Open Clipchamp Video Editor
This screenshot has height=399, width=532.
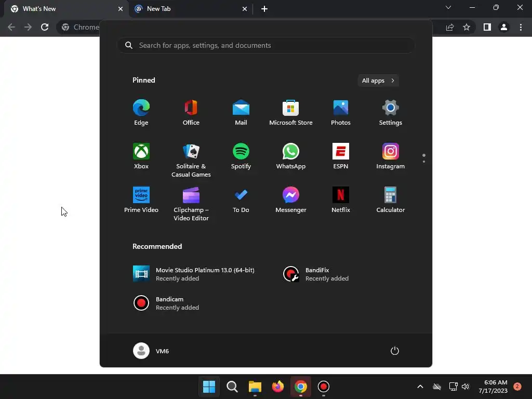click(191, 204)
